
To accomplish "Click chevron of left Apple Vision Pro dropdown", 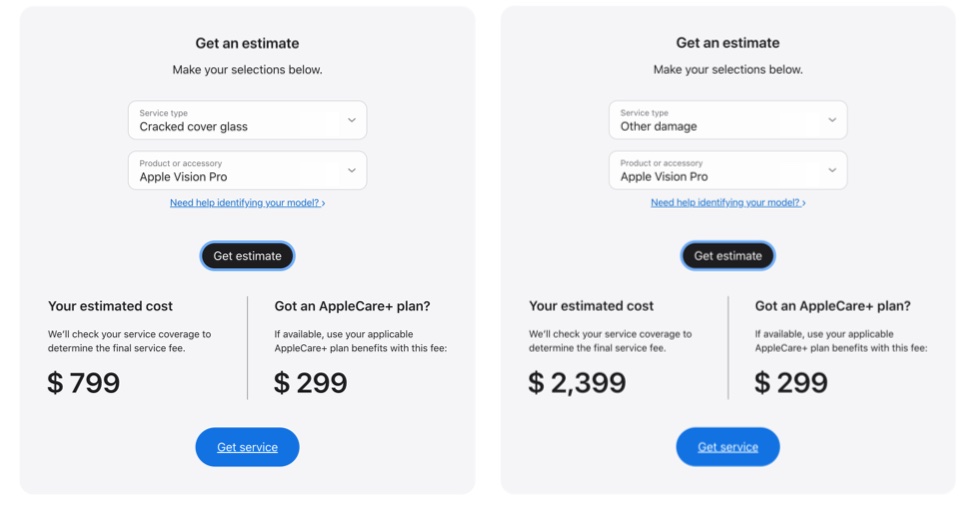I will point(351,170).
